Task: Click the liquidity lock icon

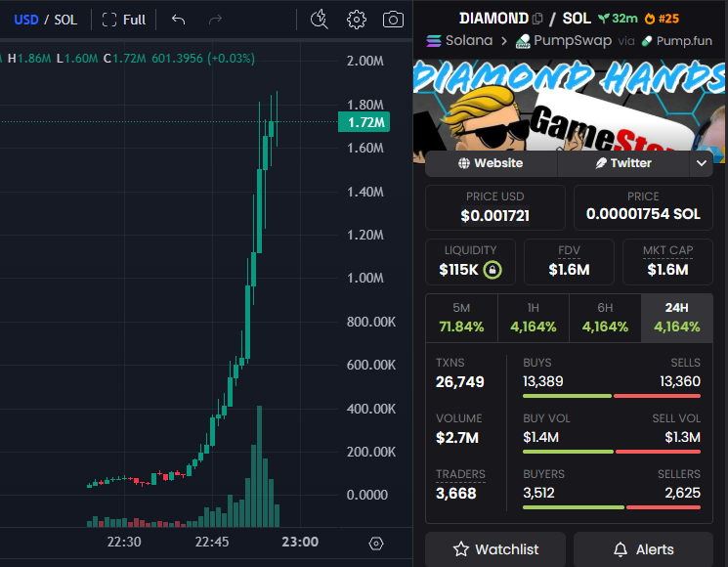Action: [x=492, y=270]
